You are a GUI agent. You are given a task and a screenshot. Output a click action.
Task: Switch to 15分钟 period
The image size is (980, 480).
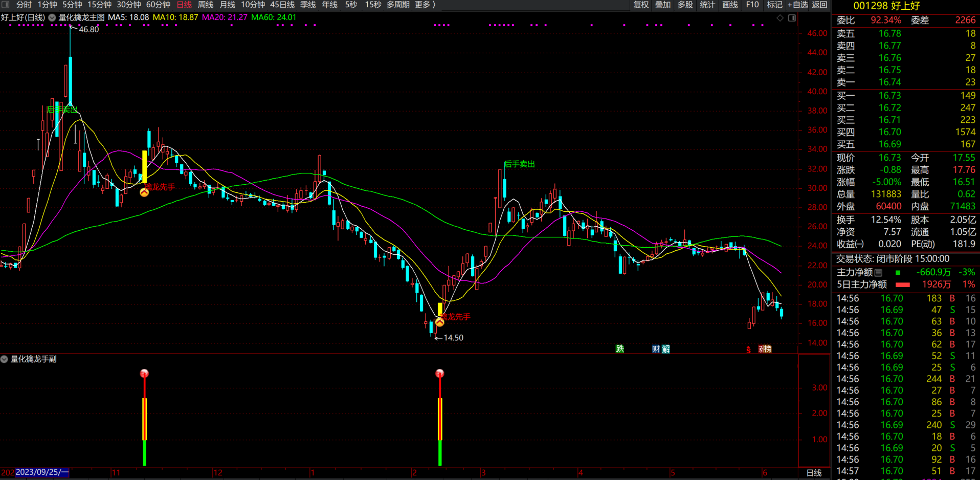[x=100, y=5]
